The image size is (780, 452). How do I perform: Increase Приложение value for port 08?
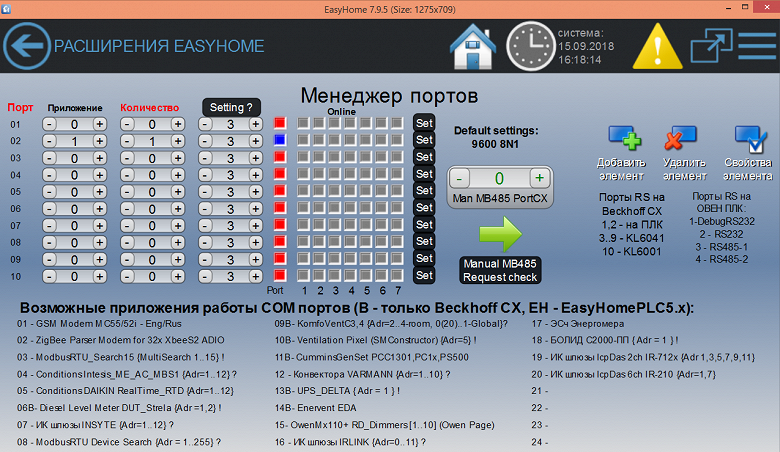click(x=99, y=243)
